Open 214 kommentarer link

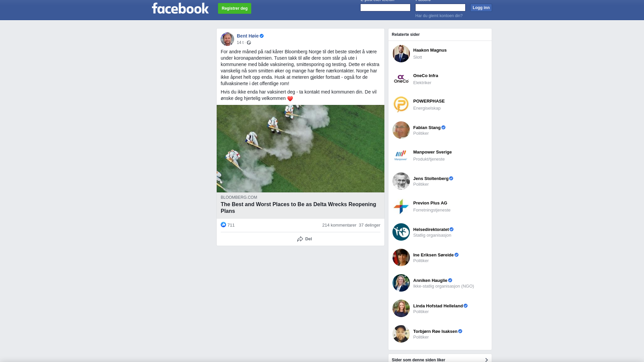339,225
